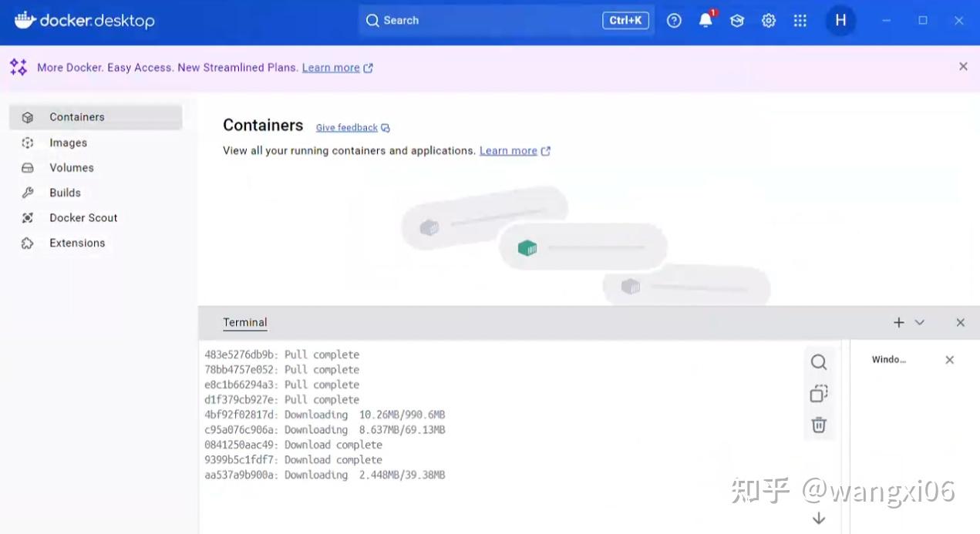Click the Containers sidebar cube icon
Screen dimensions: 980x534
pos(28,117)
